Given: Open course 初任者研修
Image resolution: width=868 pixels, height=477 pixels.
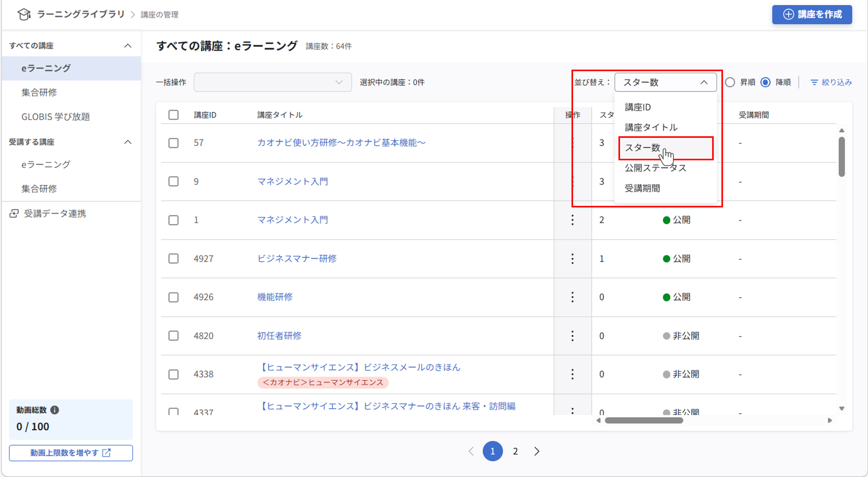Looking at the screenshot, I should [x=279, y=336].
